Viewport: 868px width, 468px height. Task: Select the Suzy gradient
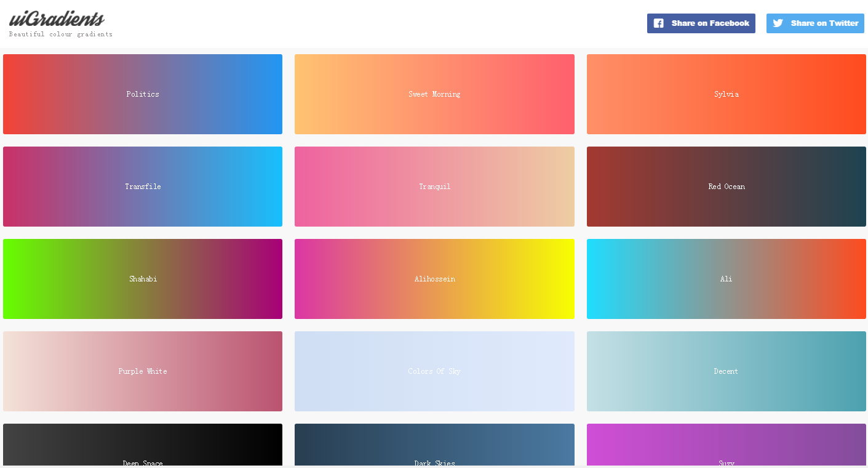pyautogui.click(x=727, y=443)
